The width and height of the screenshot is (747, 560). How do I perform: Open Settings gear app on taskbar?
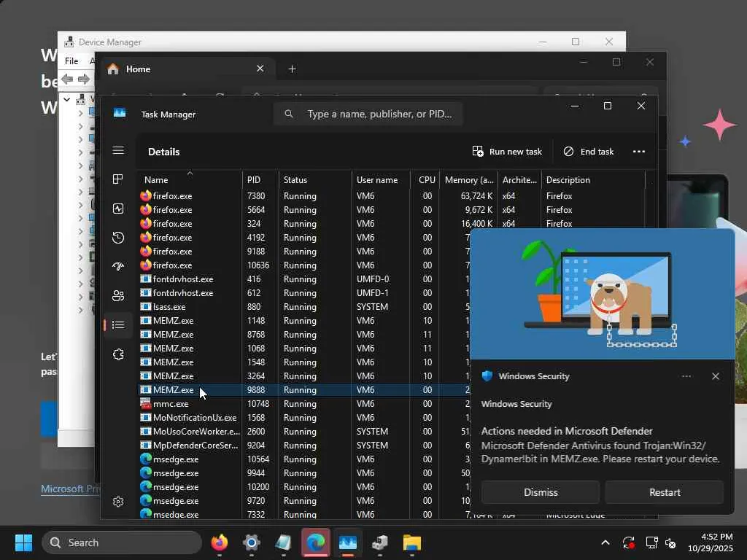[x=251, y=542]
